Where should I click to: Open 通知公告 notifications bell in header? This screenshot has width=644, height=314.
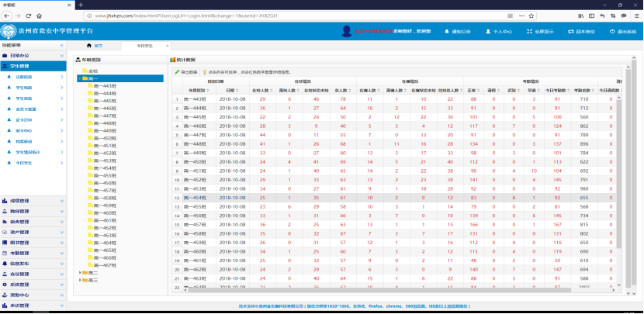pos(457,31)
